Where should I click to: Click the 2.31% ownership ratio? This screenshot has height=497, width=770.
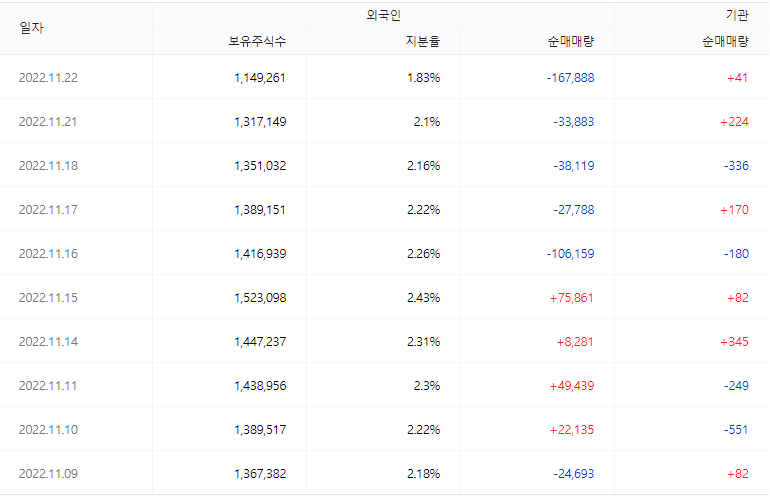click(x=423, y=341)
